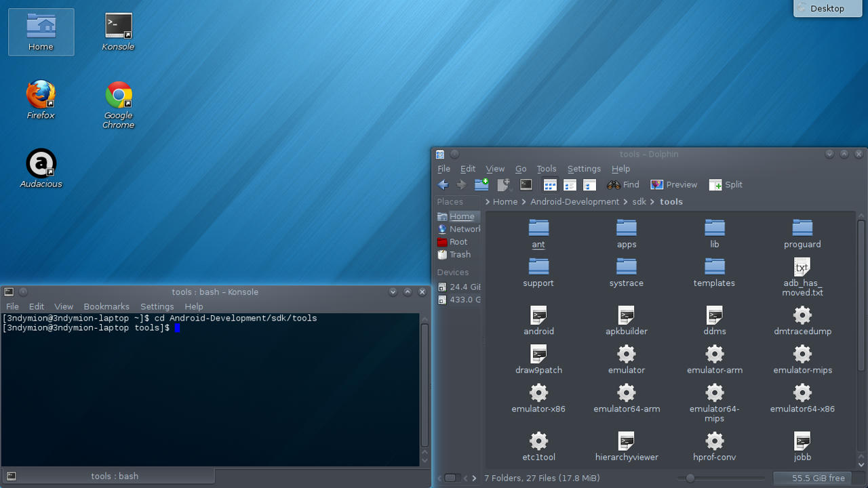Screen dimensions: 868x488
Task: Select the emulator executable
Action: pyautogui.click(x=627, y=359)
